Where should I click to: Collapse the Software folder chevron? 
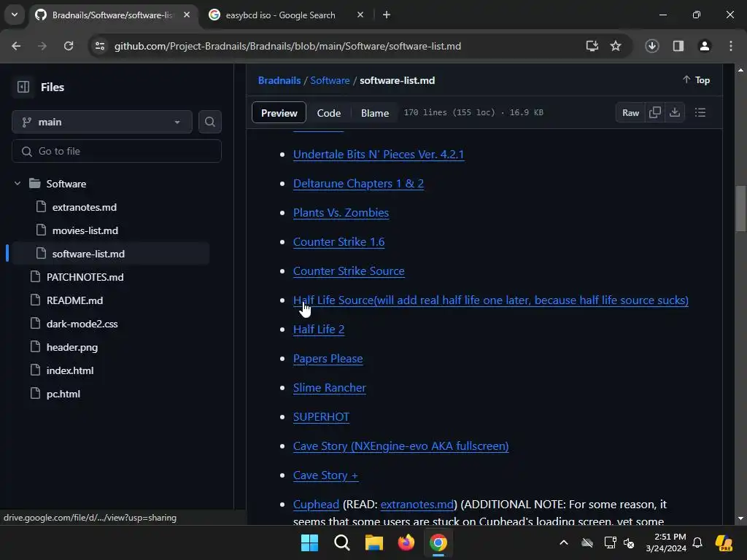coord(18,183)
